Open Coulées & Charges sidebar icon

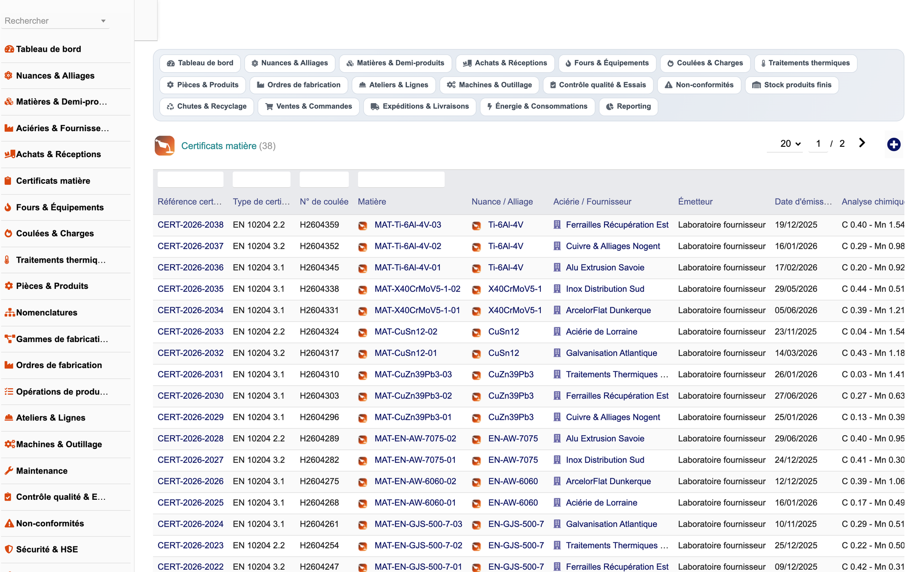tap(8, 234)
